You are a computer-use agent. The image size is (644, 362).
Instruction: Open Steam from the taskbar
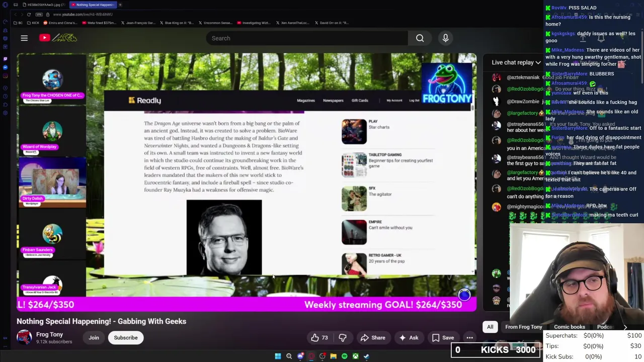366,356
